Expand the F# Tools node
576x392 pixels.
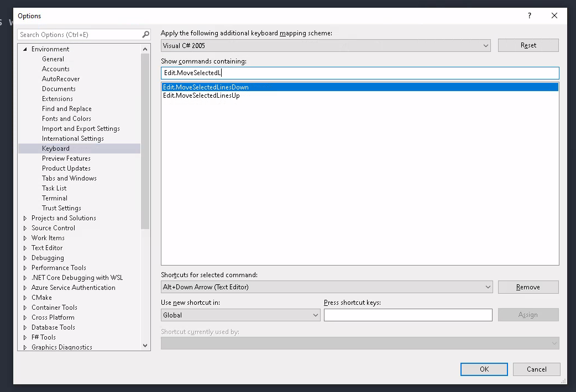(25, 337)
